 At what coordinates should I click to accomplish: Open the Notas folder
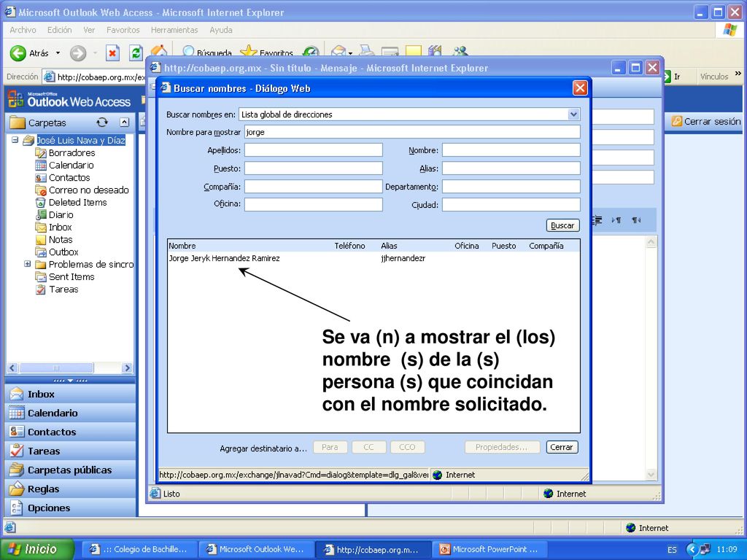61,239
